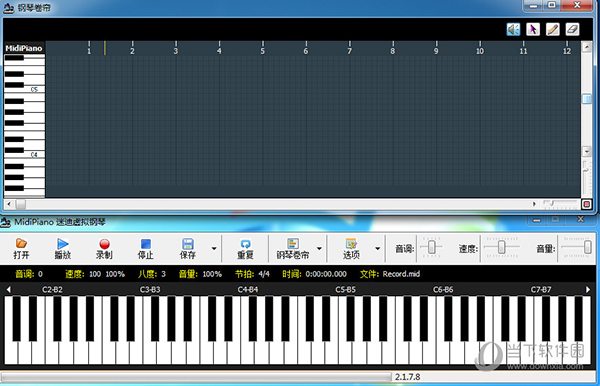This screenshot has width=600, height=386.
Task: Click measure 11 marker on the ruler
Action: coord(523,51)
